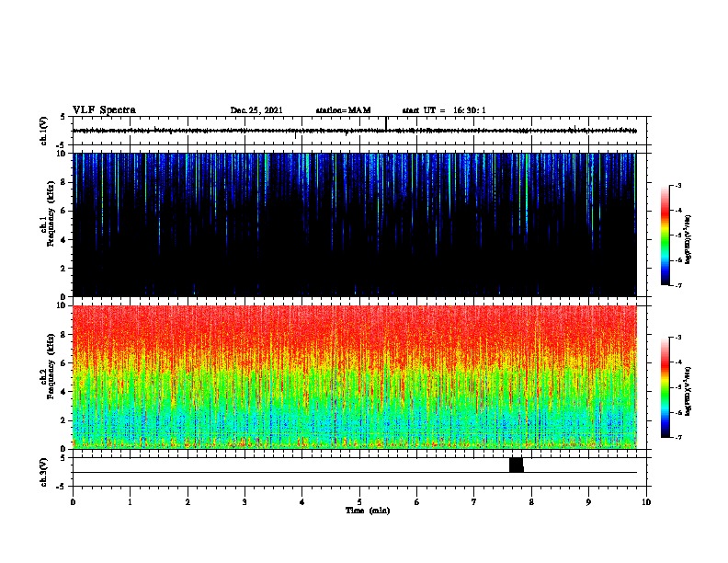Click the ch.2 spectrogram color scale bar

point(665,387)
